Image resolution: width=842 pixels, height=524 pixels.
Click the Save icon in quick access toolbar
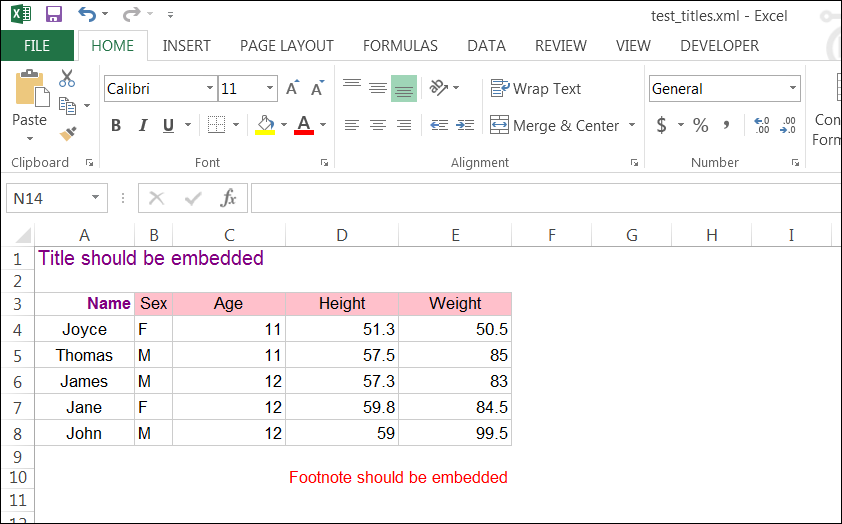coord(54,15)
